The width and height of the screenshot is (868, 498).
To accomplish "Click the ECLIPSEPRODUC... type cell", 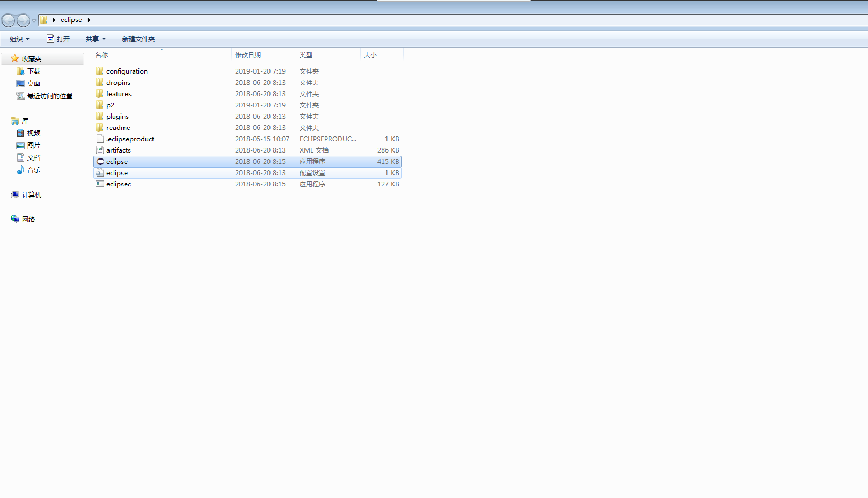I will tap(328, 139).
